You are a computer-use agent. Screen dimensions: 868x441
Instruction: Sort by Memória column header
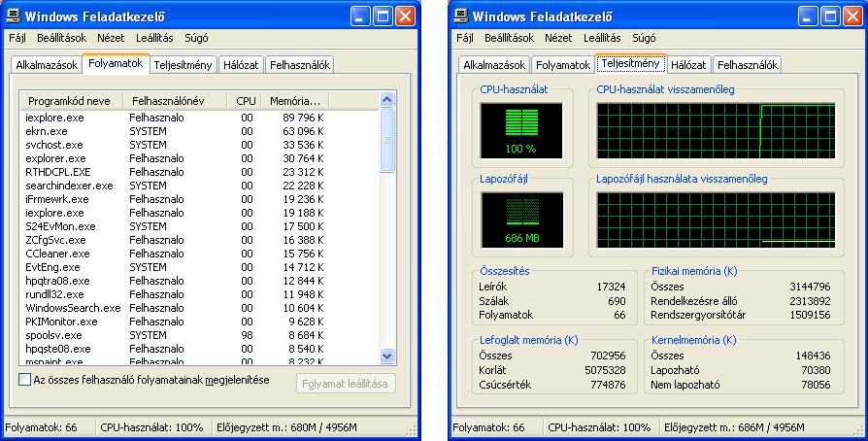click(x=295, y=101)
